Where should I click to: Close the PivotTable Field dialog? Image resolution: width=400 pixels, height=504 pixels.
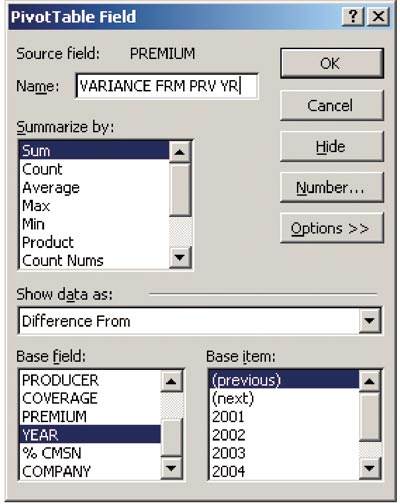[x=378, y=16]
